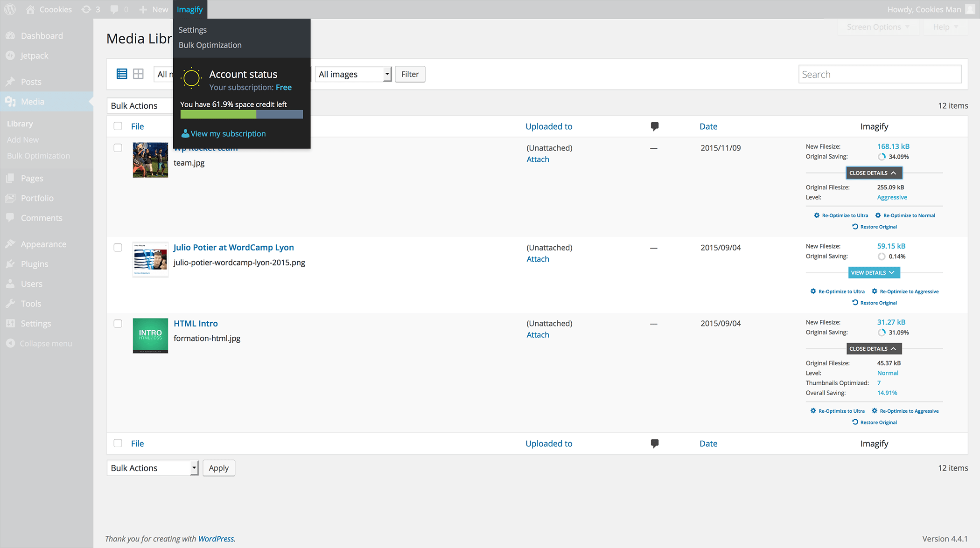980x548 pixels.
Task: Select Bulk Optimization in Imagify menu
Action: (x=210, y=45)
